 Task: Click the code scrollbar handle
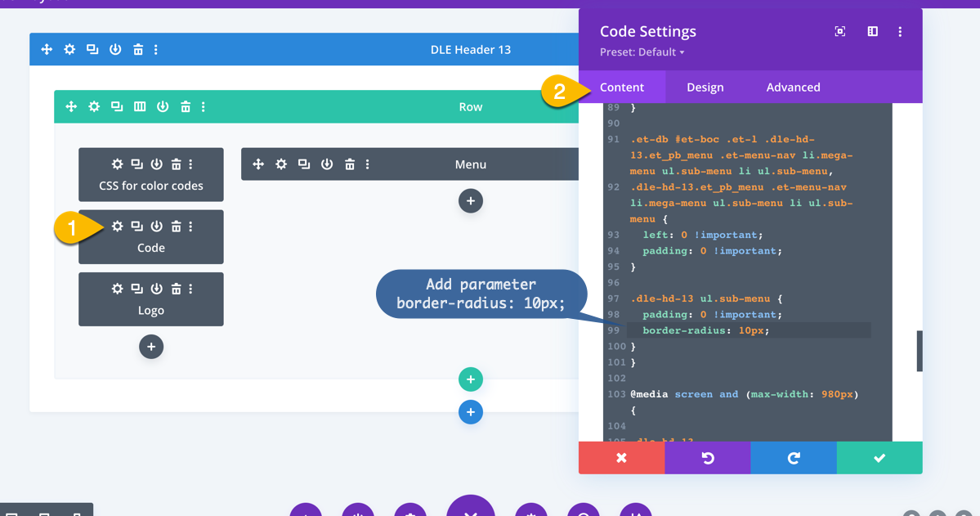[920, 351]
